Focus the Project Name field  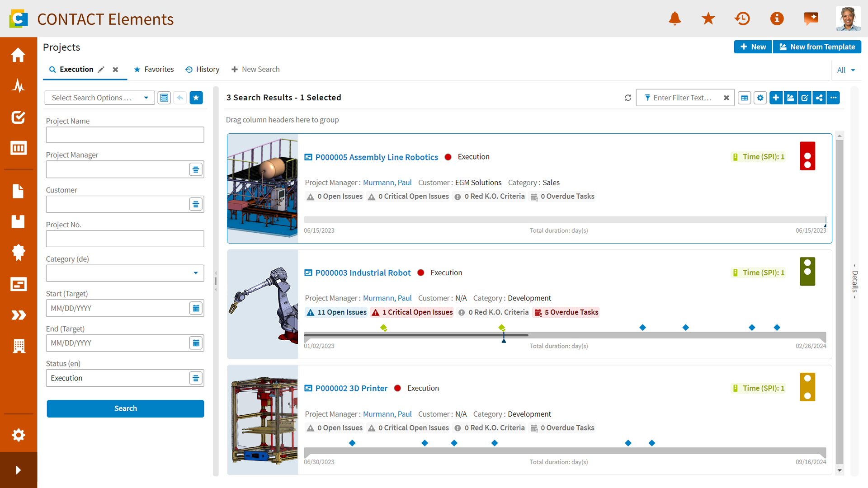coord(125,135)
